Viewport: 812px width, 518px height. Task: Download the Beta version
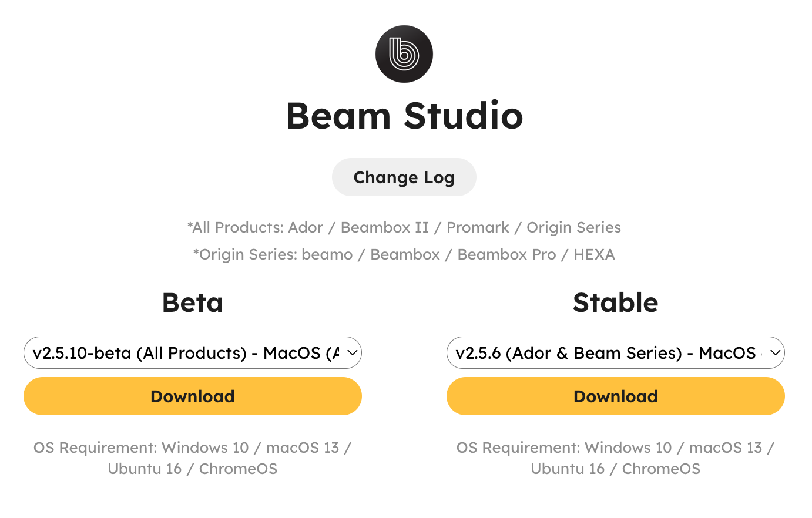click(193, 396)
